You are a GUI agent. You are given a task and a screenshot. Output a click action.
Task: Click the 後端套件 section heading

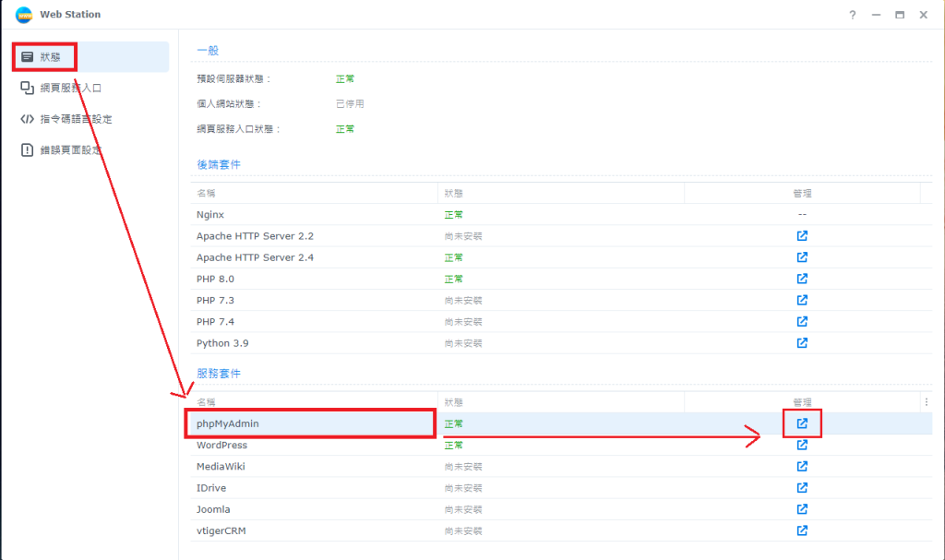219,164
